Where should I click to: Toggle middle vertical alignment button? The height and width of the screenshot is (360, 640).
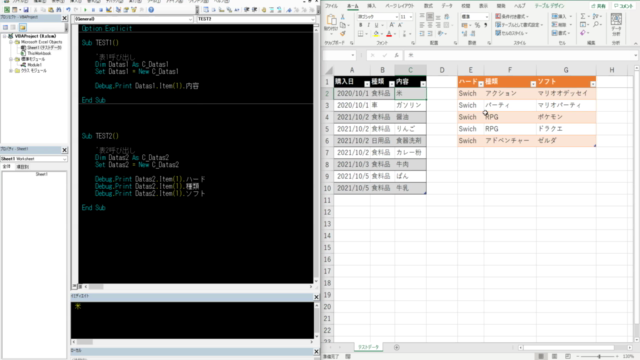point(430,17)
